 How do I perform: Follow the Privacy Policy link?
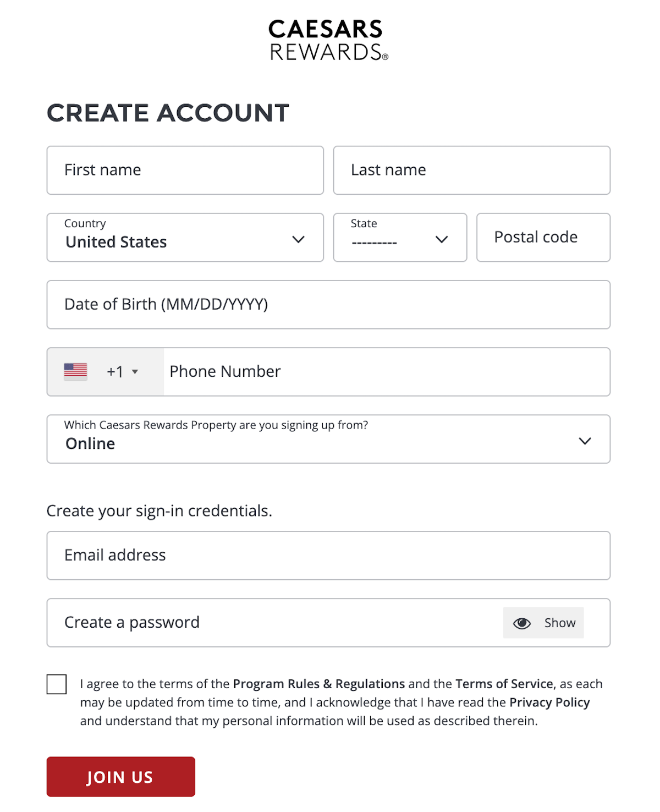549,703
